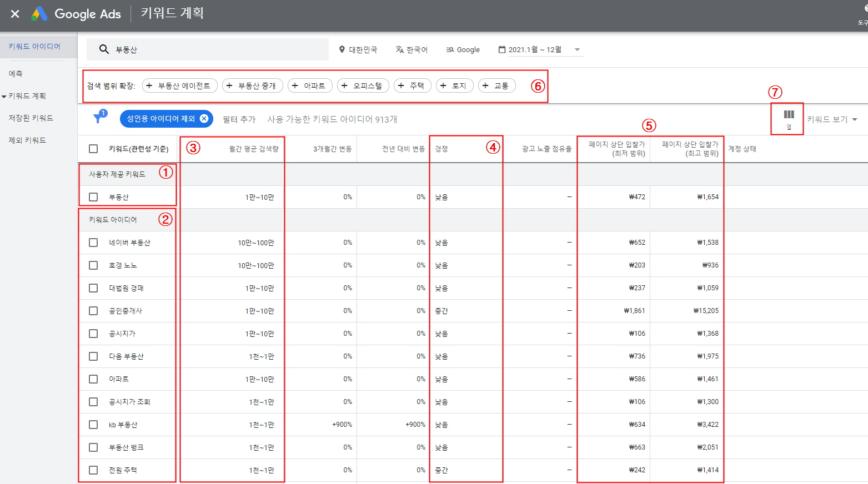Click 중간 competition for 공인중개사
This screenshot has height=484, width=868.
click(441, 311)
